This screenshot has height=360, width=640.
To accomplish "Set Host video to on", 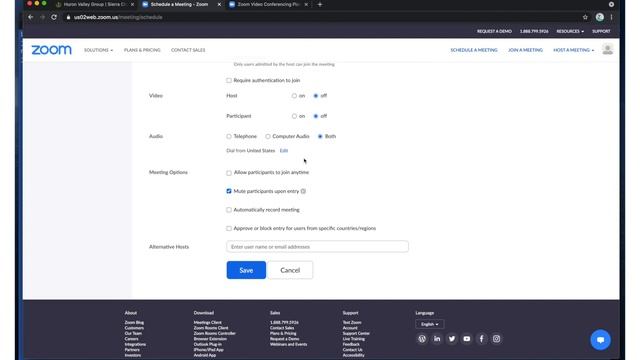I will [294, 96].
